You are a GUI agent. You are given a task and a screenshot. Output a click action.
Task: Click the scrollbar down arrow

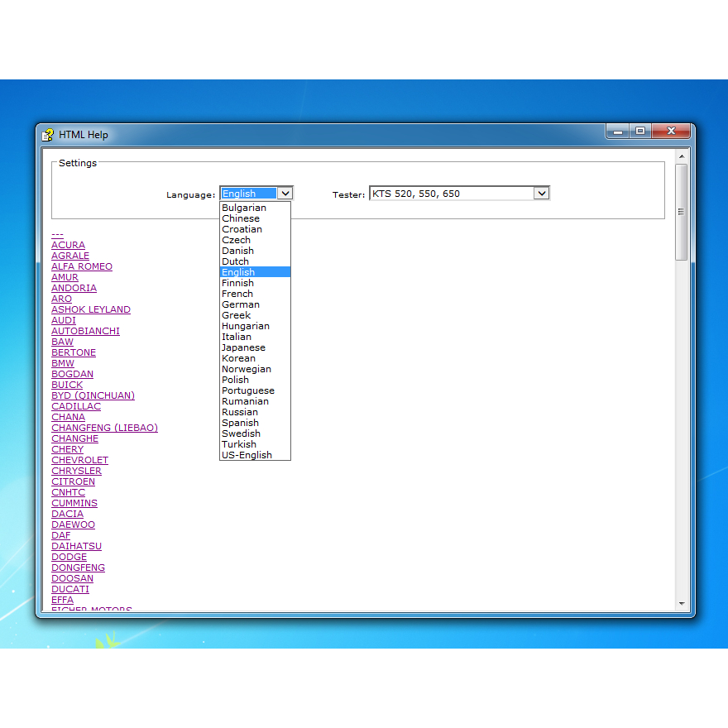[682, 604]
